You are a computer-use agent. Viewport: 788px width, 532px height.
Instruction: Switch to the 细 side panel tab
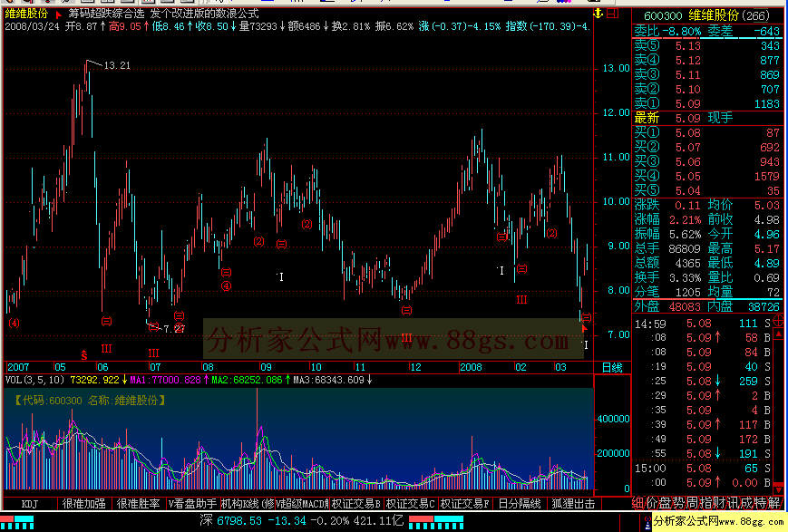pos(637,503)
